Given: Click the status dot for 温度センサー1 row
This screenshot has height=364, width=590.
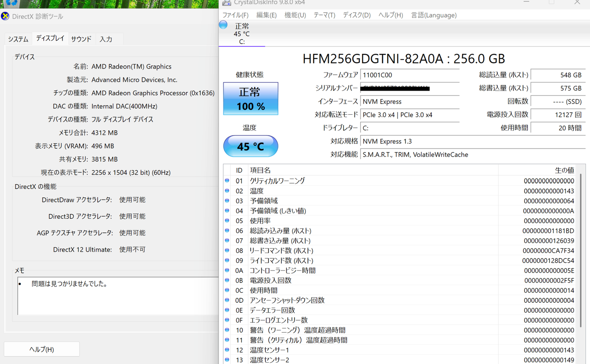Looking at the screenshot, I should click(x=227, y=350).
